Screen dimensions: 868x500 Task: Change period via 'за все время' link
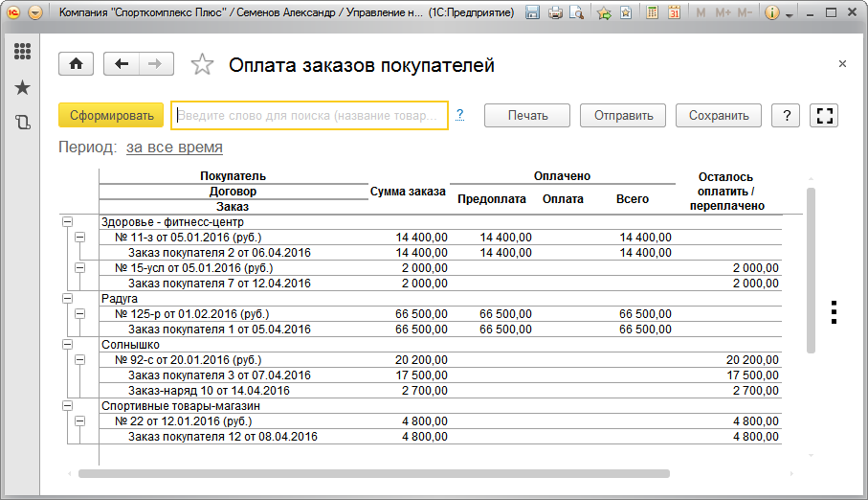click(x=174, y=148)
